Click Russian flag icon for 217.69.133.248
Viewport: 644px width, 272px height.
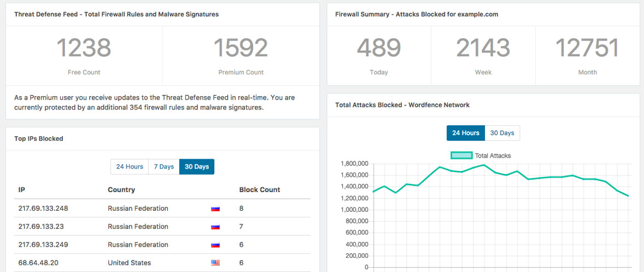215,209
